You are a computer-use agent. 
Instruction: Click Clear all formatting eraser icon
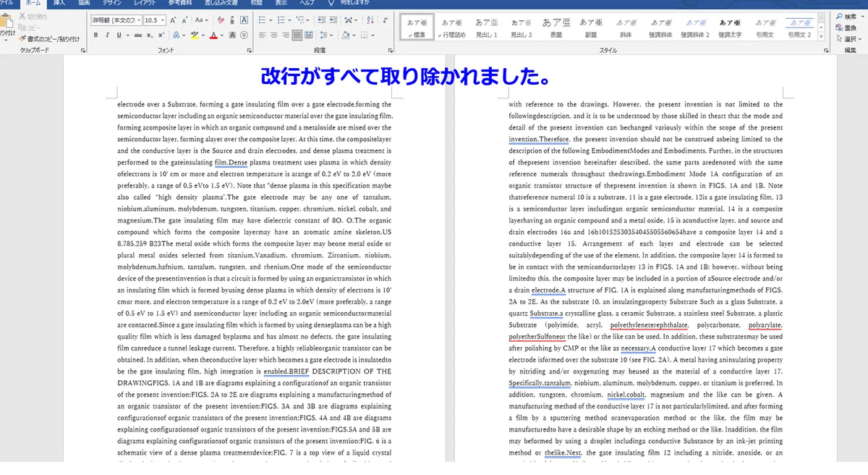point(221,20)
